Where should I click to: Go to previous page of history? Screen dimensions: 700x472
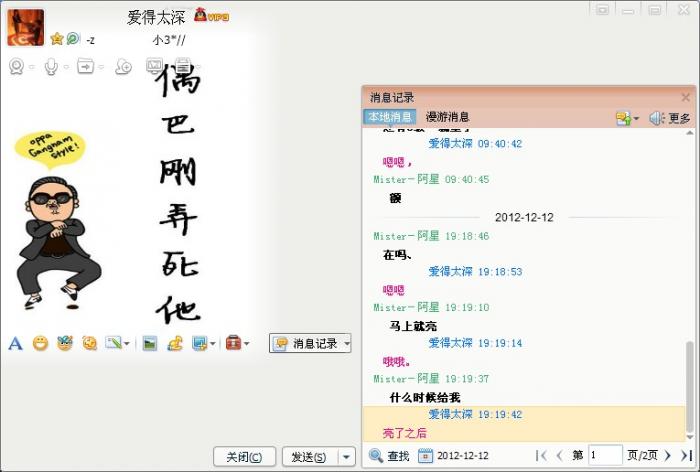click(559, 455)
